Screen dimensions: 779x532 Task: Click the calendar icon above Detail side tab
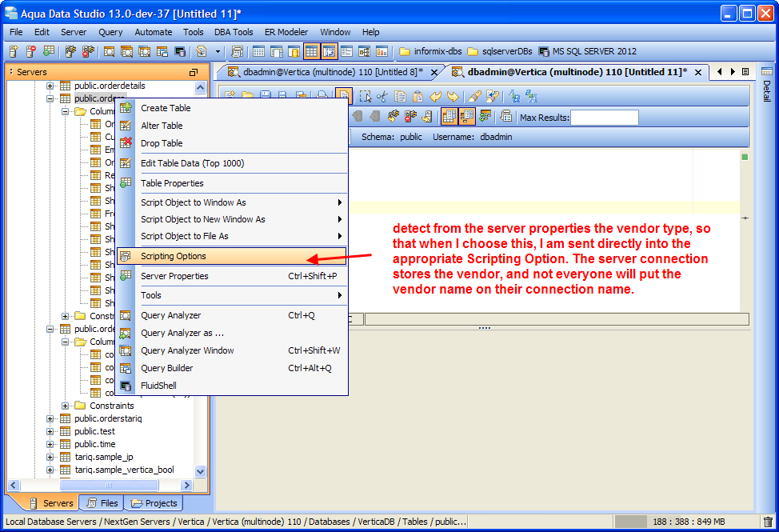coord(766,71)
